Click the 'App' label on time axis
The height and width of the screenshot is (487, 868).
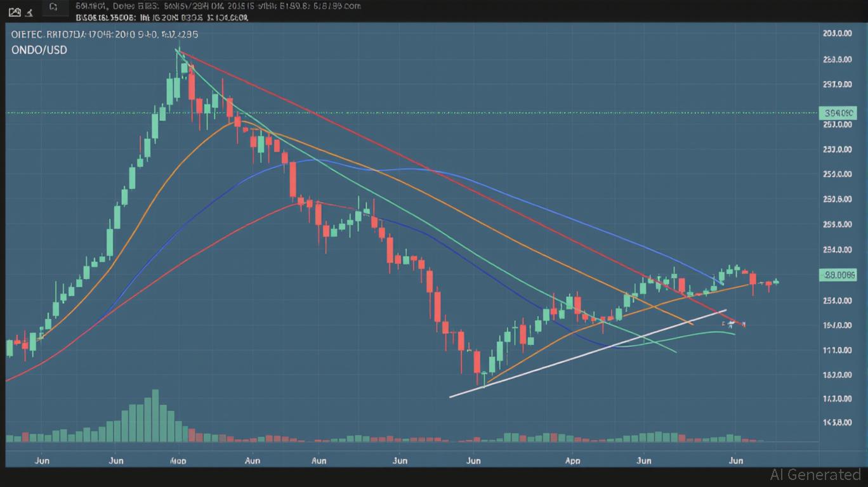572,461
